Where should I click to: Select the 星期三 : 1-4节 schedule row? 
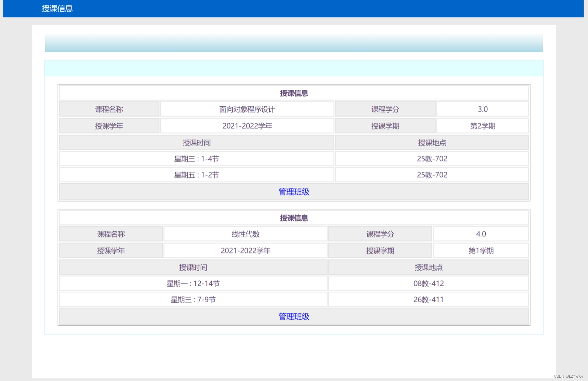196,158
